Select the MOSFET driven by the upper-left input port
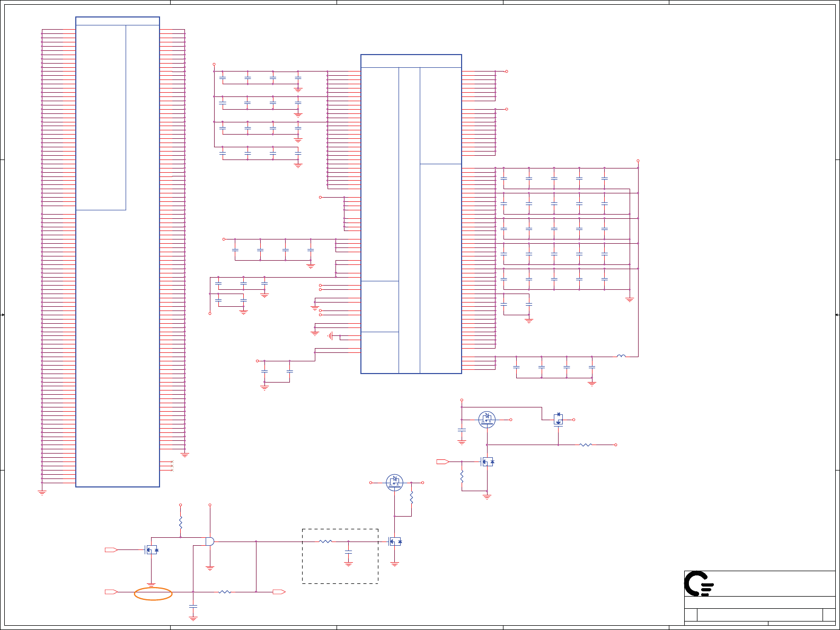Viewport: 840px width, 630px height. point(152,550)
